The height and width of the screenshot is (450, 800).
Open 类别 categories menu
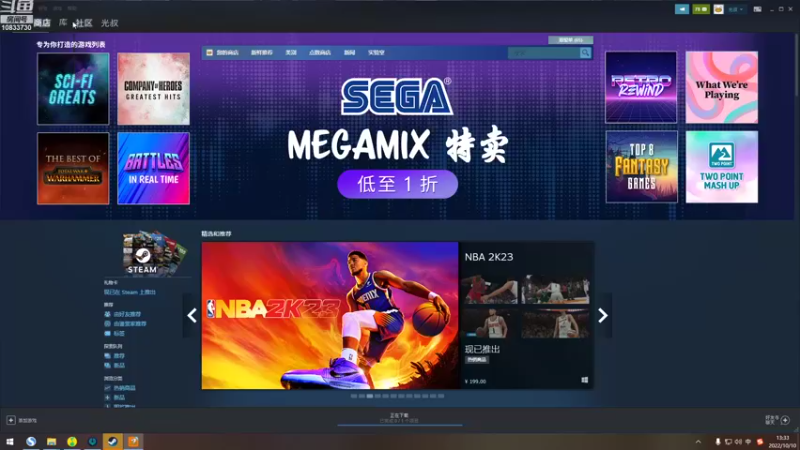[x=291, y=53]
